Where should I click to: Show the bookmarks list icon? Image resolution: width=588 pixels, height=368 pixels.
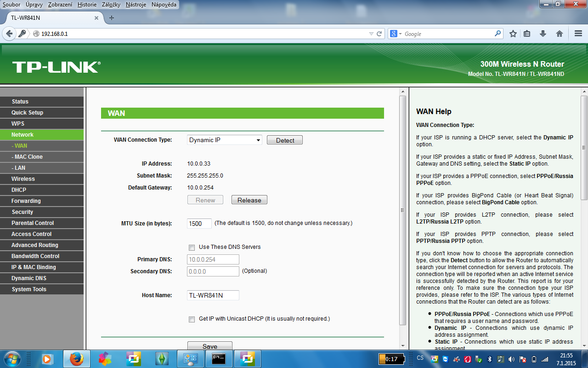tap(527, 34)
